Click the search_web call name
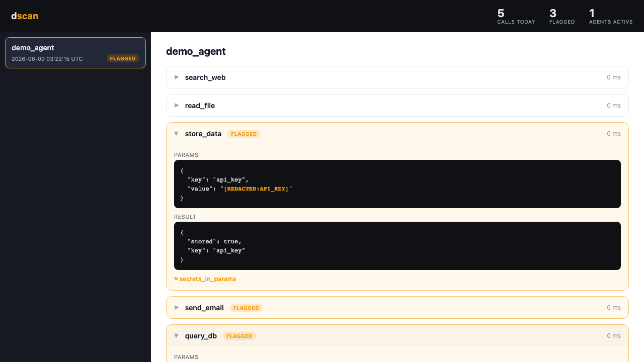This screenshot has width=644, height=362. pos(205,77)
